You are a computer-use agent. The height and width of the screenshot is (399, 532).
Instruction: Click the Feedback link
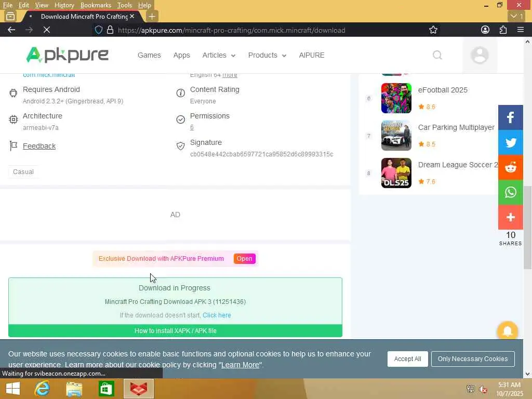39,146
